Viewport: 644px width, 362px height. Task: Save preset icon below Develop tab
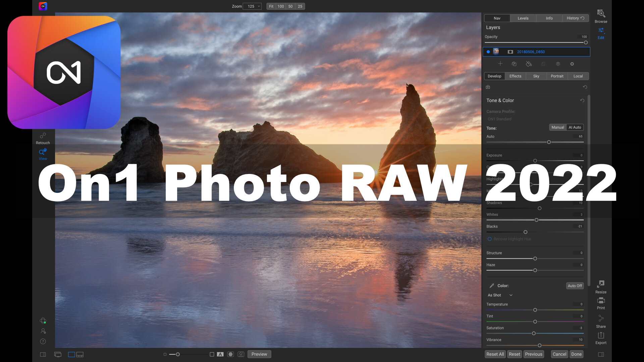[488, 87]
